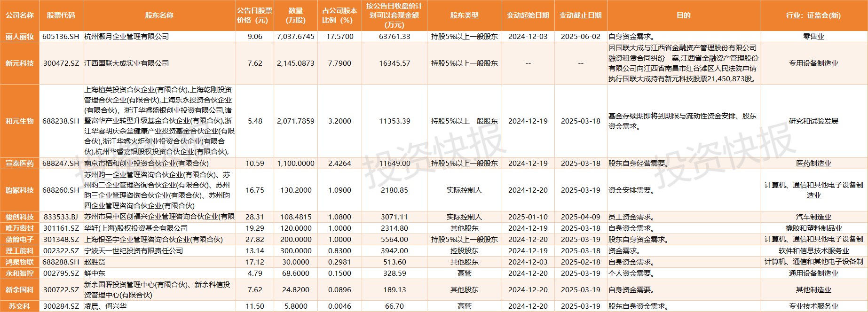Click the company name 理工能科
The height and width of the screenshot is (312, 868).
point(20,251)
